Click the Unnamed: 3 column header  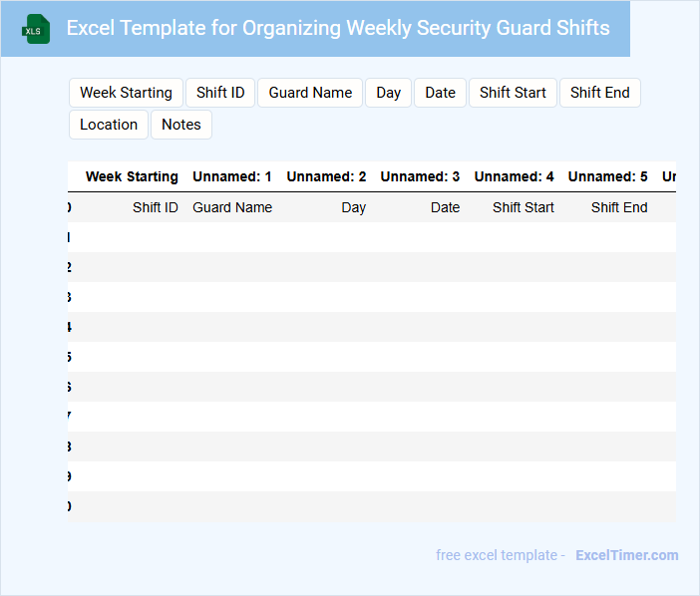(x=420, y=176)
